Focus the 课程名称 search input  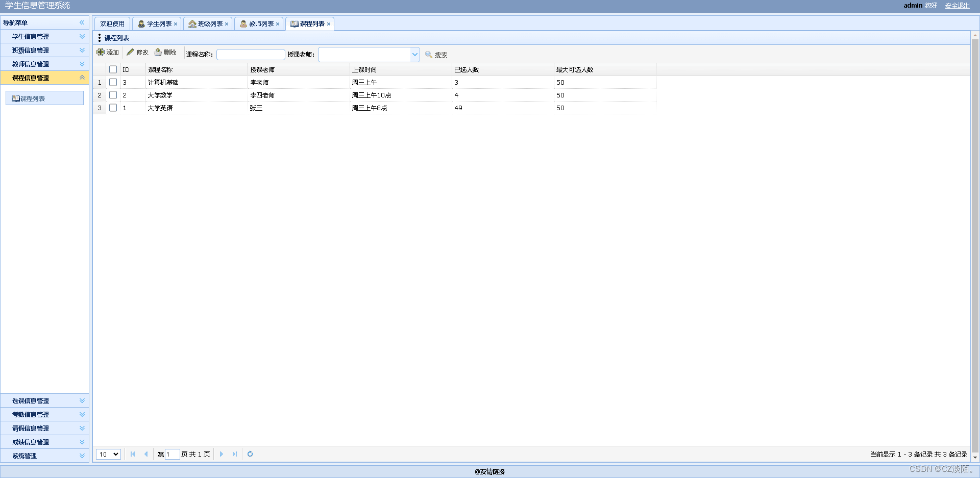251,55
